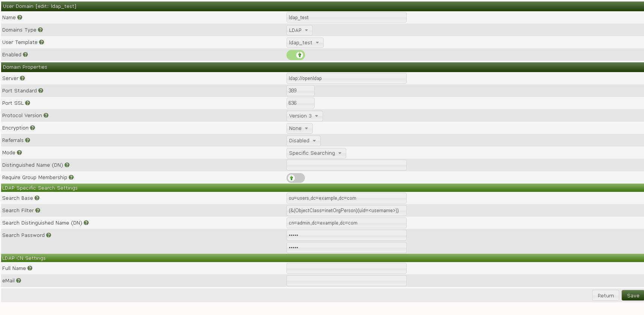Click help icon next to User Template
This screenshot has width=644, height=315.
[x=42, y=42]
